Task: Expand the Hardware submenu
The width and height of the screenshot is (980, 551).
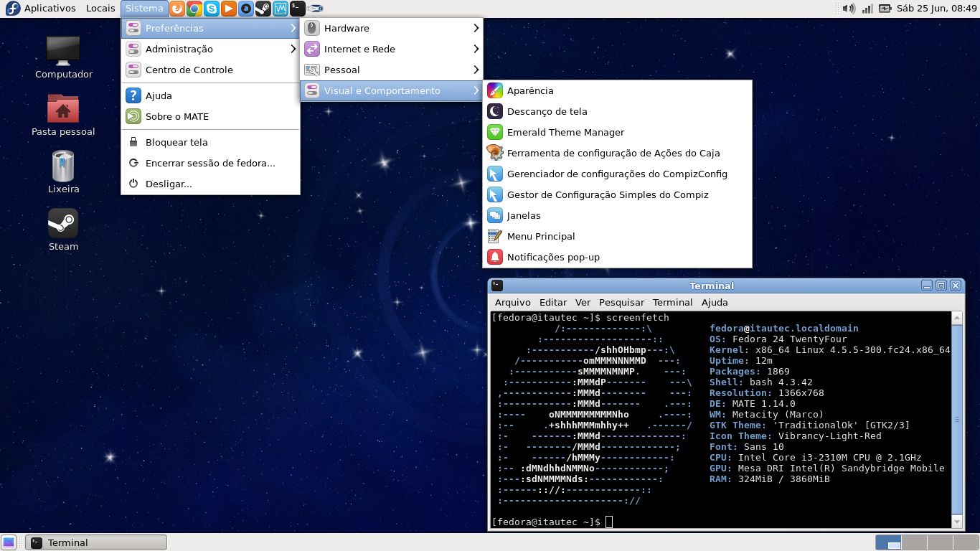Action: (x=391, y=28)
